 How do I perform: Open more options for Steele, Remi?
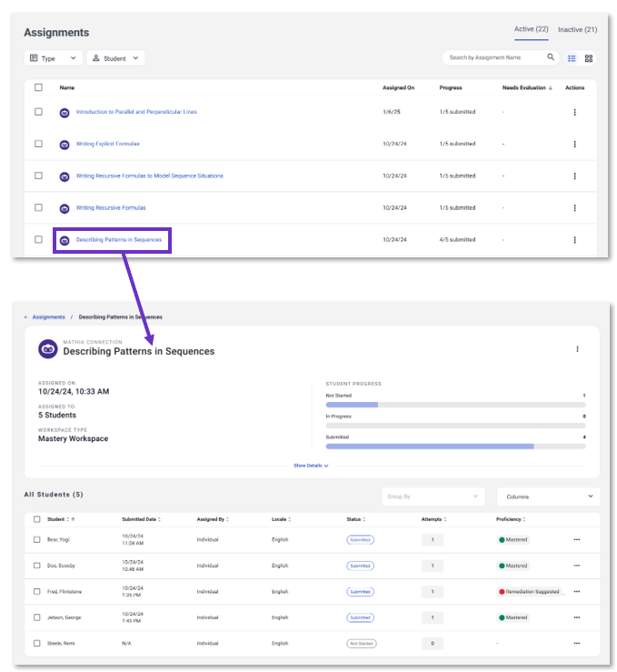pos(577,643)
